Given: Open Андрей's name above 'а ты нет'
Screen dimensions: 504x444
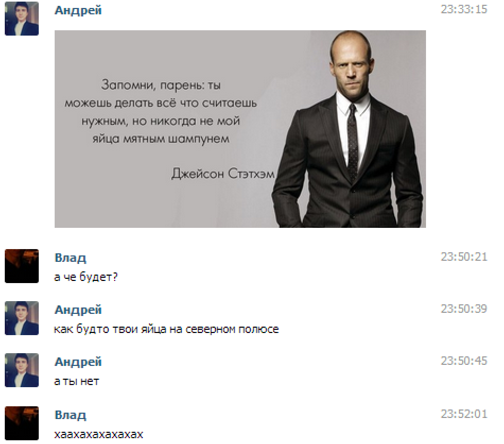Looking at the screenshot, I should pyautogui.click(x=78, y=362).
